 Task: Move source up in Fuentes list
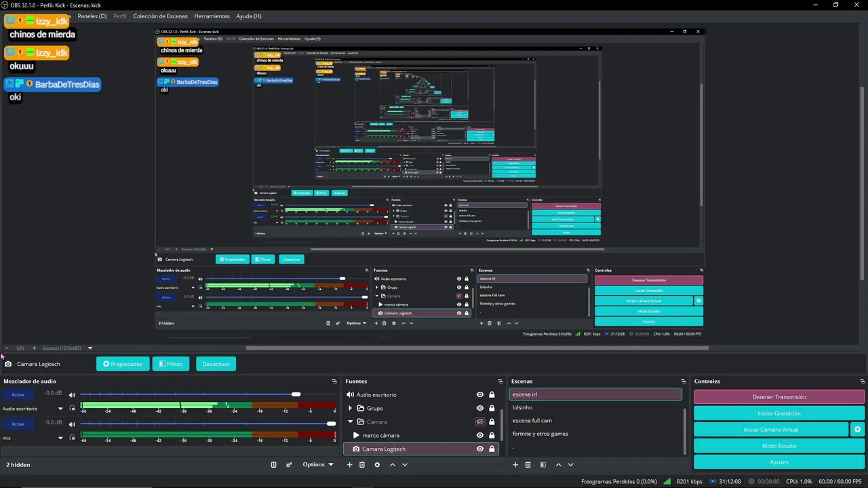(x=393, y=465)
